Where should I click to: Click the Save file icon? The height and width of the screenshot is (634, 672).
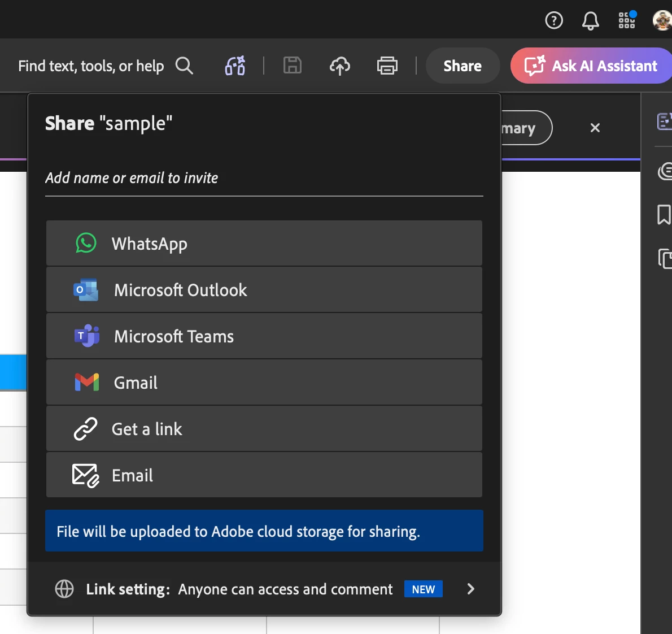pos(293,66)
